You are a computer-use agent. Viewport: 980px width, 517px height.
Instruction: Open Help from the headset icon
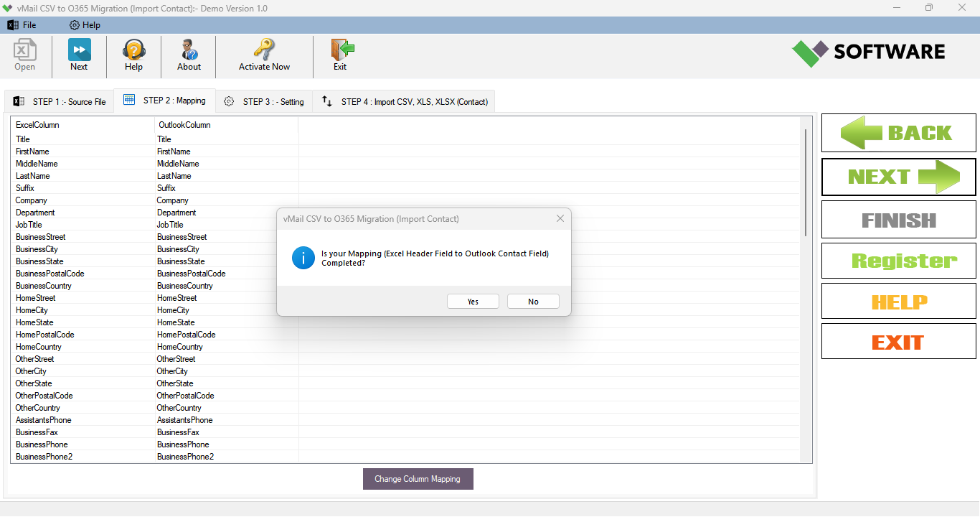[x=133, y=55]
